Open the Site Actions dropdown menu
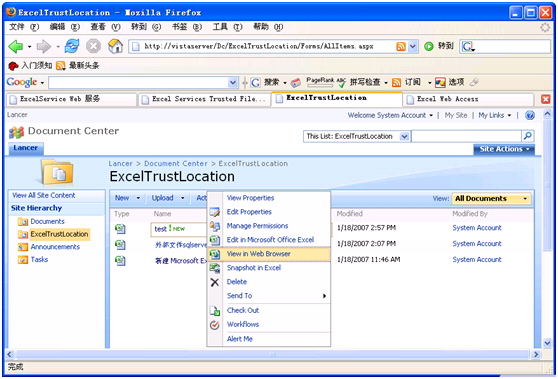Viewport: 558px width, 379px height. pyautogui.click(x=504, y=149)
